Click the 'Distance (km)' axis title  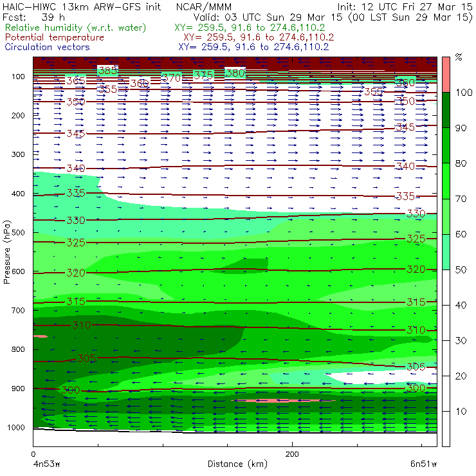coord(237,464)
